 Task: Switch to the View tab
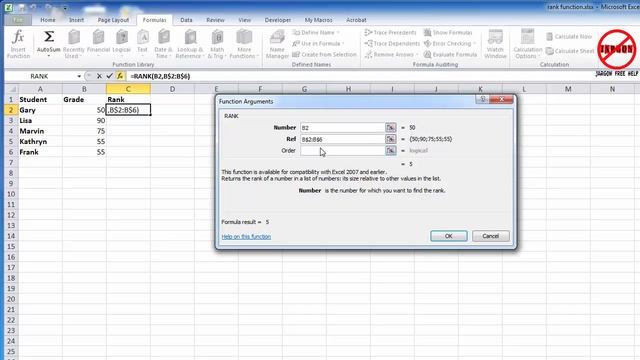[244, 20]
